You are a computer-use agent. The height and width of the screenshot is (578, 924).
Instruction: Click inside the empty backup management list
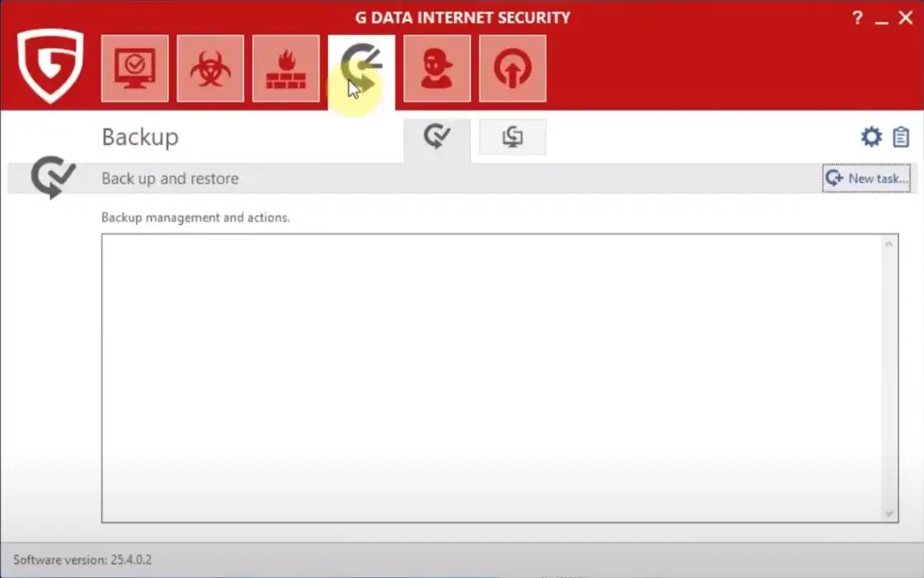point(495,378)
